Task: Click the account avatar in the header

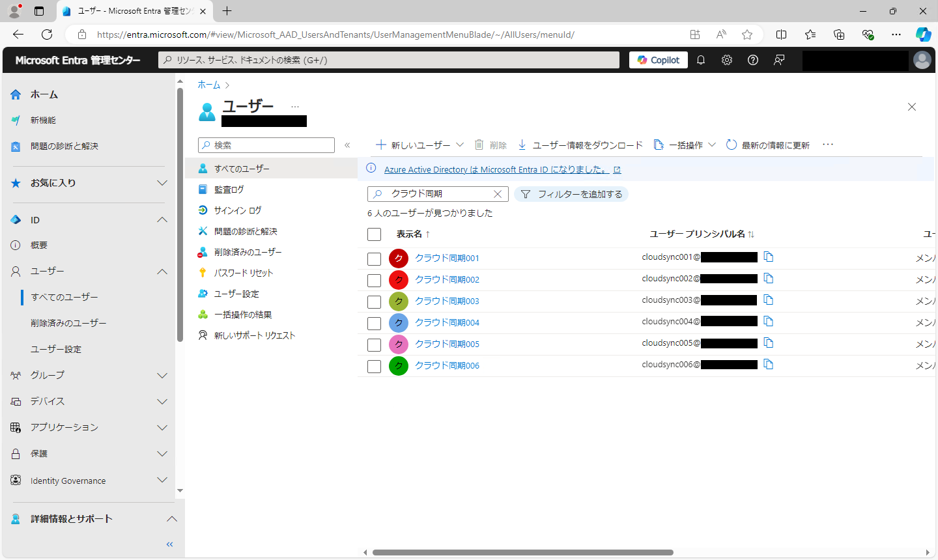Action: 922,60
